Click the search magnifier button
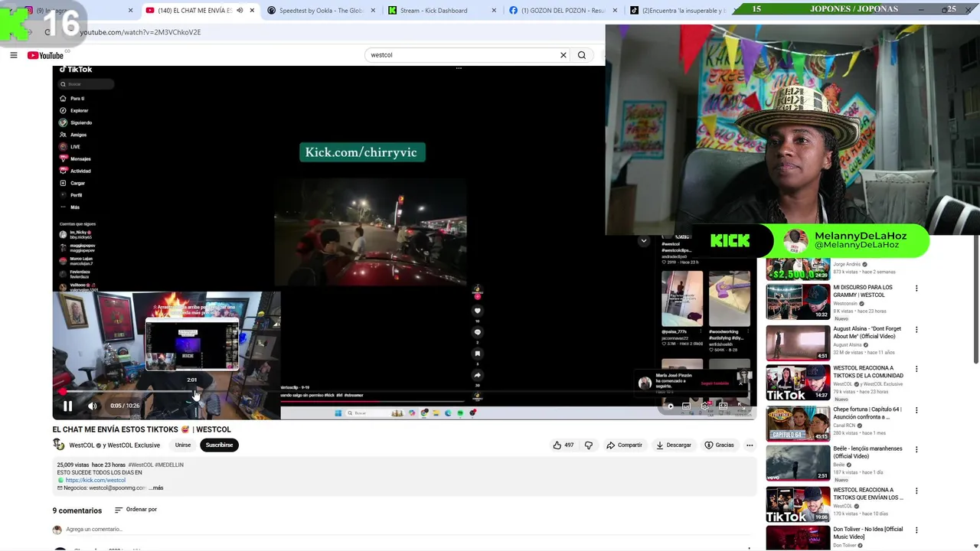Screen dimensions: 980x551 point(582,55)
